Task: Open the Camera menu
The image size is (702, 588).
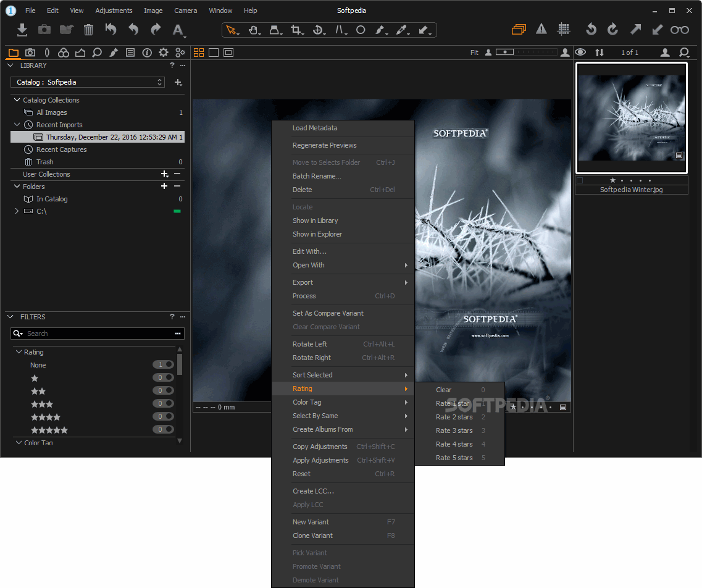Action: [185, 10]
